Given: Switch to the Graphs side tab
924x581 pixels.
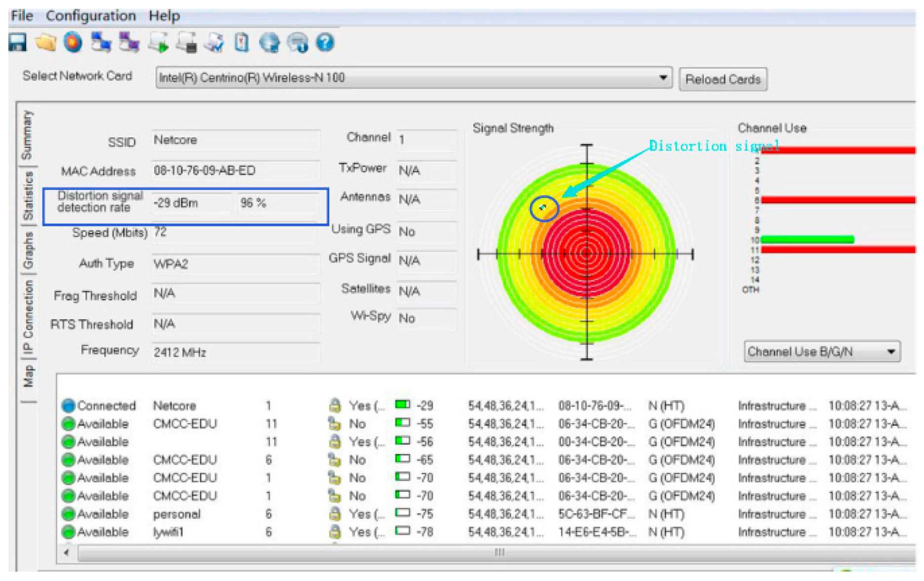Looking at the screenshot, I should pyautogui.click(x=28, y=250).
